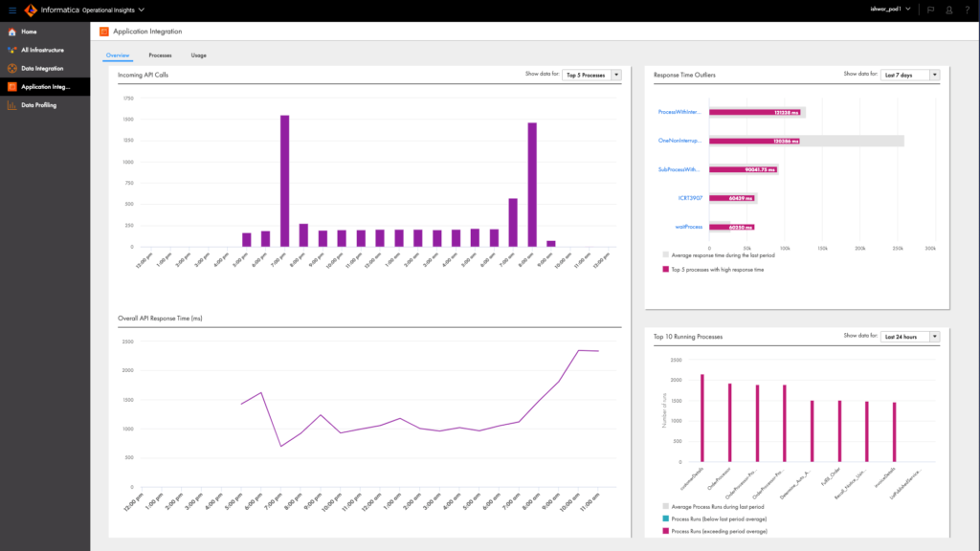Open the waitProcess process link
Image resolution: width=980 pixels, height=551 pixels.
pyautogui.click(x=687, y=227)
